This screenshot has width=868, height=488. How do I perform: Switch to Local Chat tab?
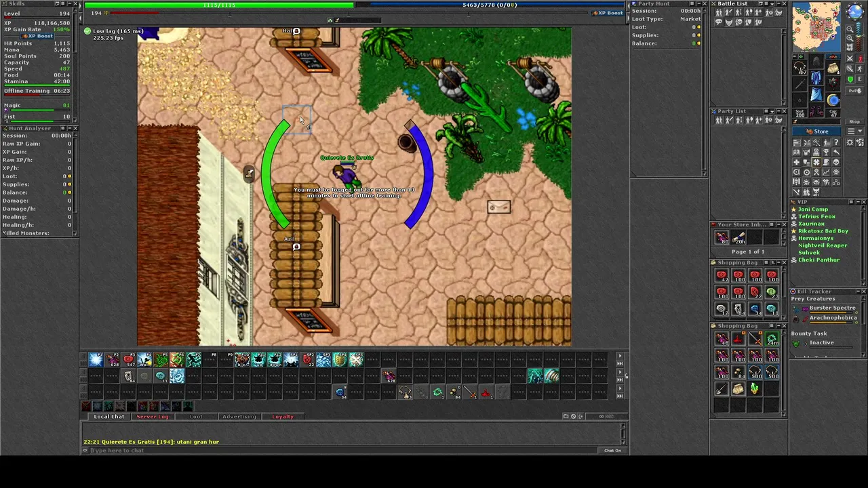tap(109, 416)
